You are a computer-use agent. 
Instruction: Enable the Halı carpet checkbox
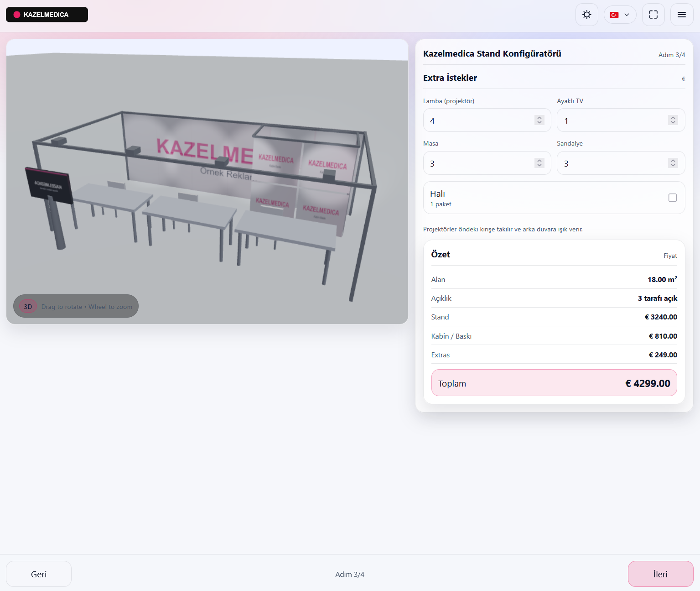pos(672,198)
